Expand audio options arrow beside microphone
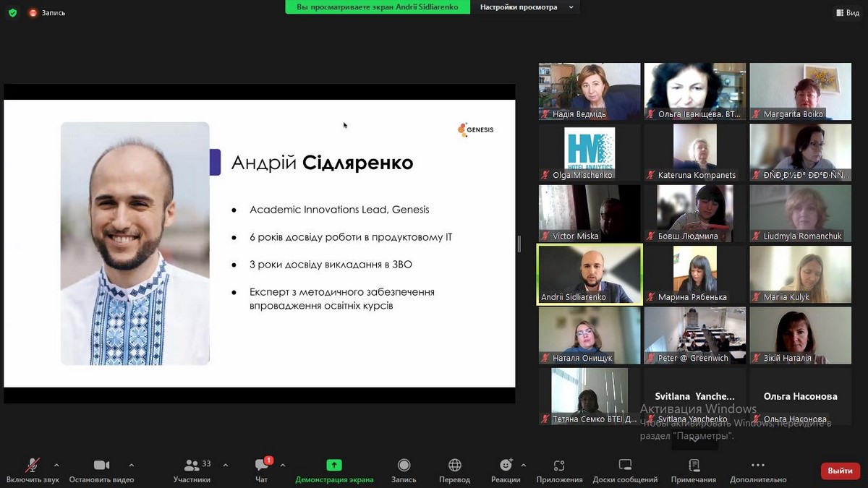Screen dimensions: 868x488 pyautogui.click(x=56, y=465)
